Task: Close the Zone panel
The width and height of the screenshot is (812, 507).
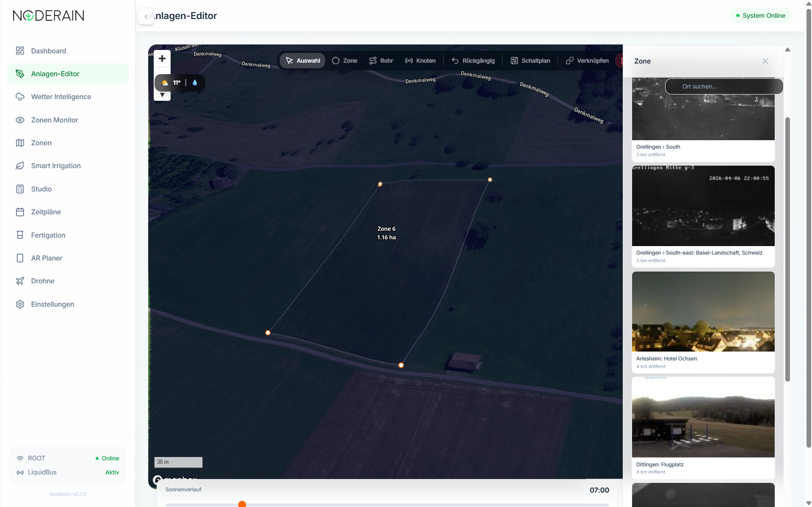Action: click(765, 61)
